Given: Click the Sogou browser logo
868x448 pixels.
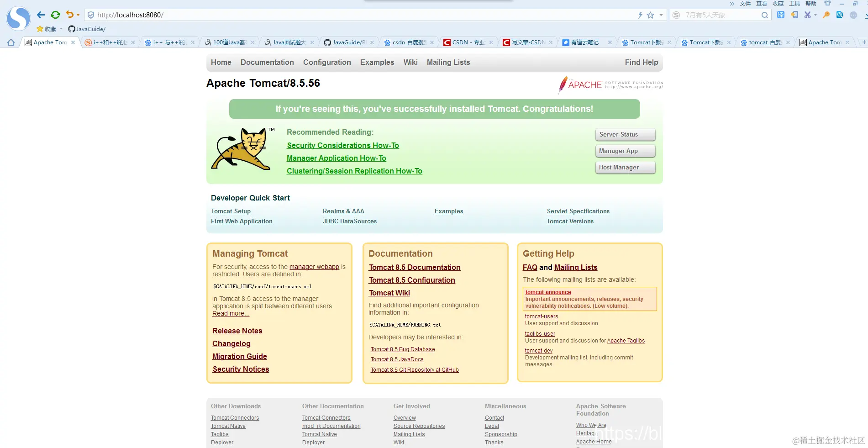Looking at the screenshot, I should 18,18.
